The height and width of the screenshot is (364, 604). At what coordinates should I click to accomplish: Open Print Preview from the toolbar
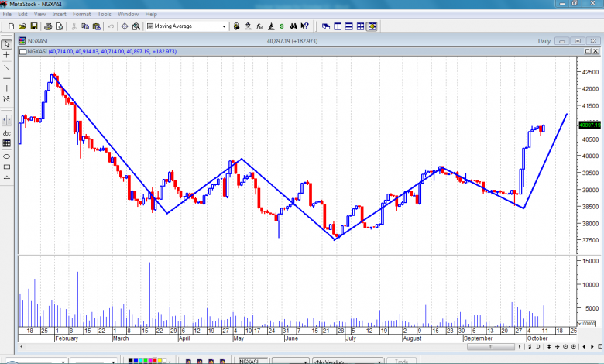tap(60, 26)
